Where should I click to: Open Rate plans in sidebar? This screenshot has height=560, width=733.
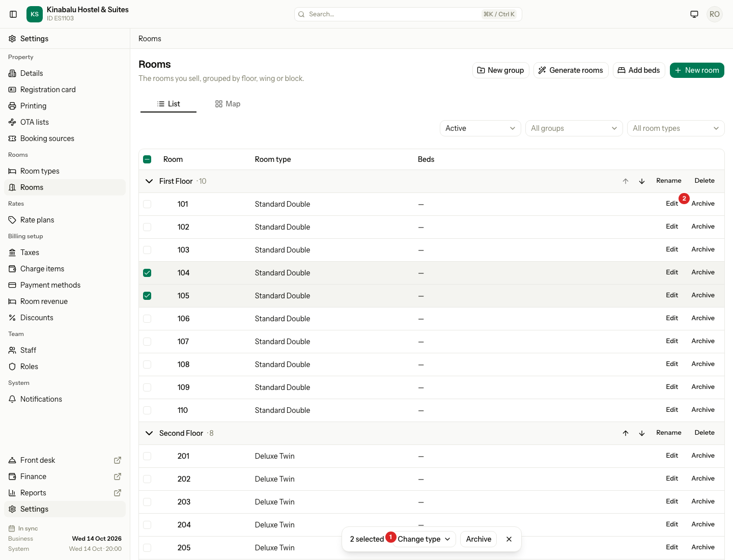65,220
